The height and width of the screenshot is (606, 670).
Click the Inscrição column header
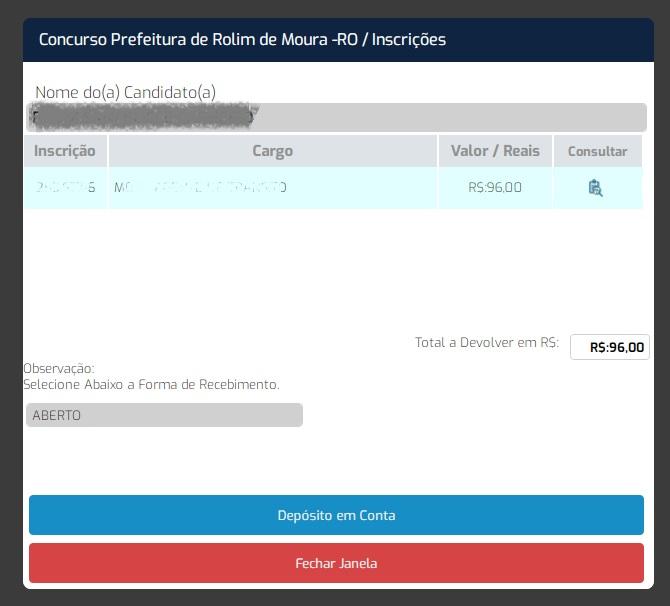[x=65, y=151]
